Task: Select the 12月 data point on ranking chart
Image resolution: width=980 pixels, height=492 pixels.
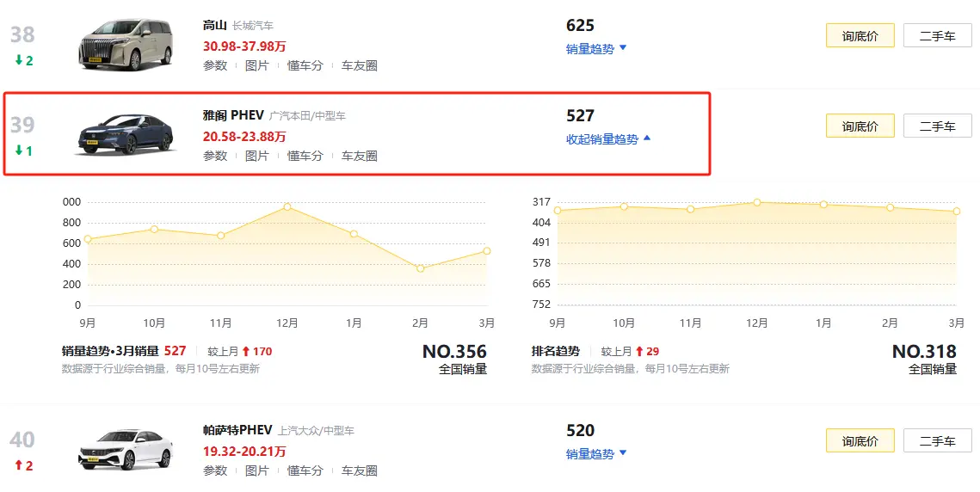Action: pos(757,202)
